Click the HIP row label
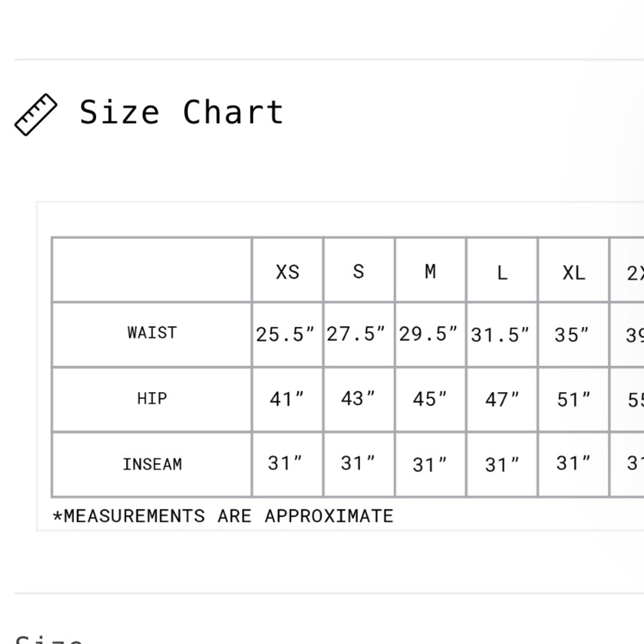Screen dimensions: 644x644 [x=152, y=399]
